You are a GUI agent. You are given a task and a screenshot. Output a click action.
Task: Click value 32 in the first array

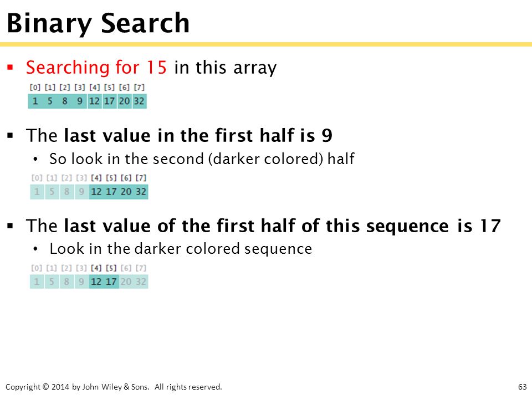[x=139, y=101]
